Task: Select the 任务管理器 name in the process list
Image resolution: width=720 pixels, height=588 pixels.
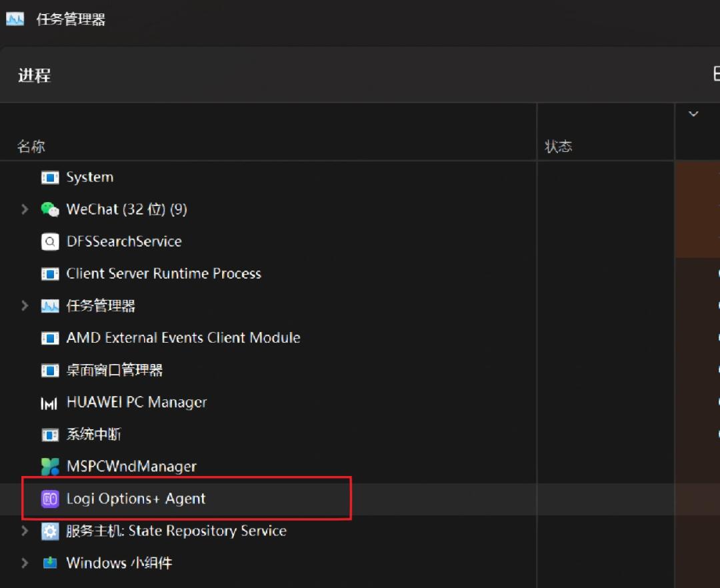Action: (101, 306)
